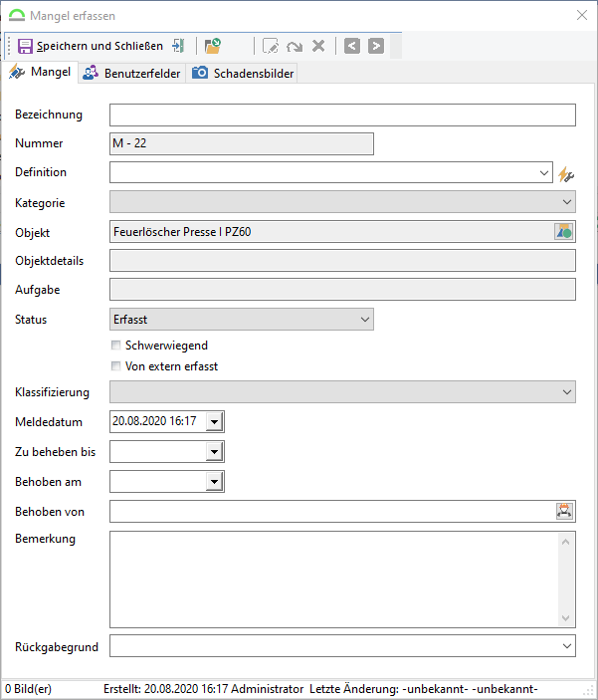Click the edit note toolbar icon
Image resolution: width=598 pixels, height=700 pixels.
(x=271, y=46)
